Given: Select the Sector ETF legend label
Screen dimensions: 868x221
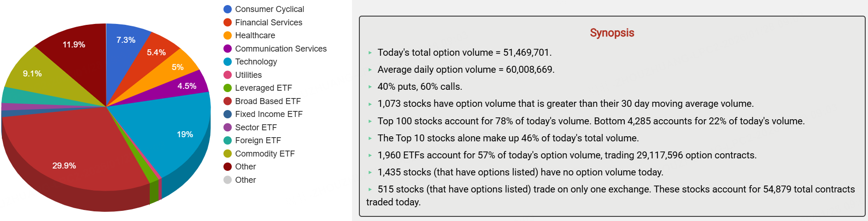Looking at the screenshot, I should [x=256, y=128].
